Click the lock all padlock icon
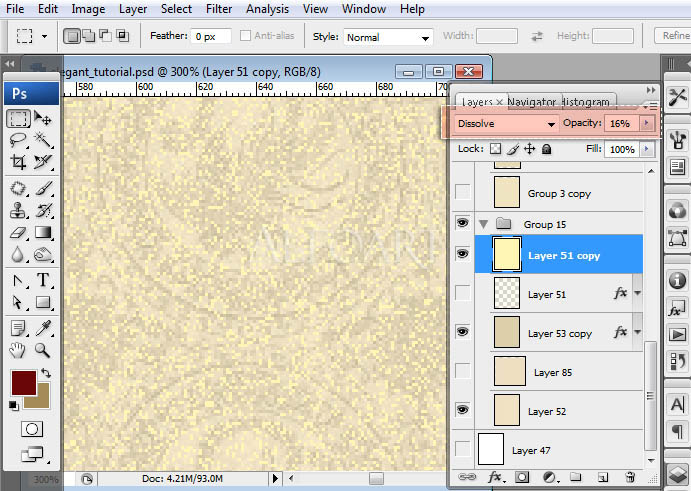This screenshot has width=691, height=491. point(546,149)
